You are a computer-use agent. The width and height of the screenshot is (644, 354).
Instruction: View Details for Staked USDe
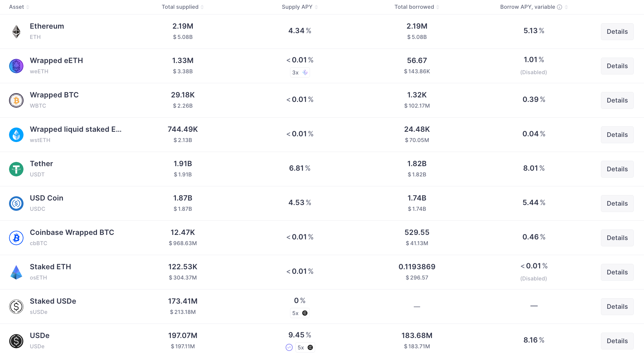click(x=617, y=306)
